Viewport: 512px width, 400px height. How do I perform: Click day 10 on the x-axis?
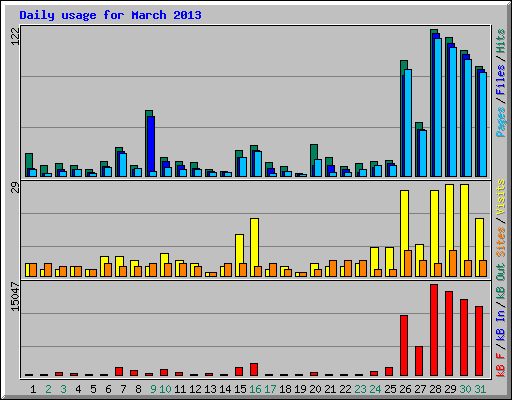coord(165,389)
